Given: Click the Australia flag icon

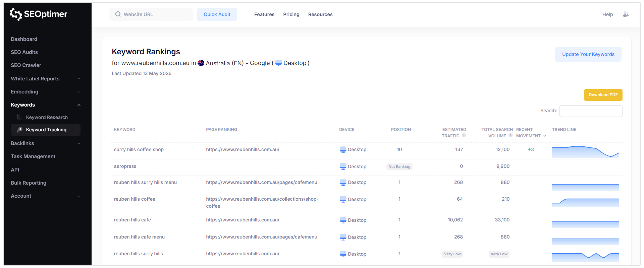Looking at the screenshot, I should (x=201, y=63).
